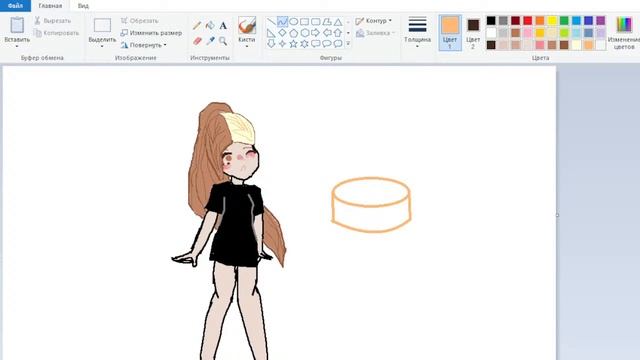Choose the Pentagon shape

click(x=293, y=33)
